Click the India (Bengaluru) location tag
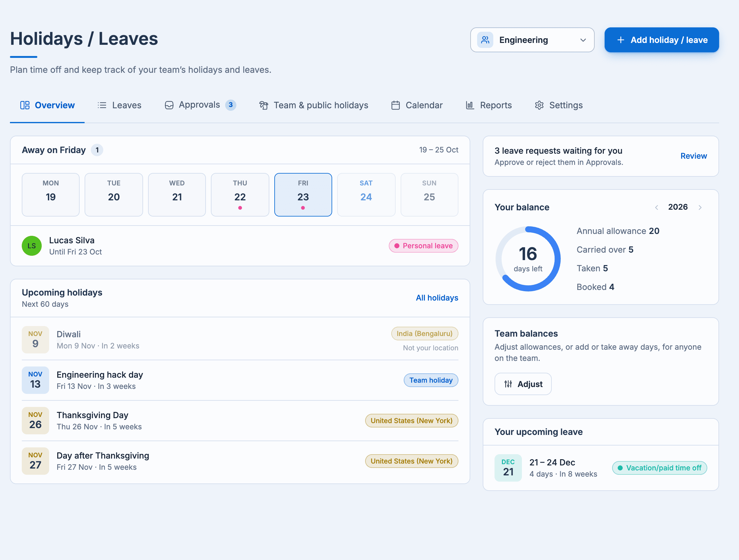The height and width of the screenshot is (560, 739). 425,334
